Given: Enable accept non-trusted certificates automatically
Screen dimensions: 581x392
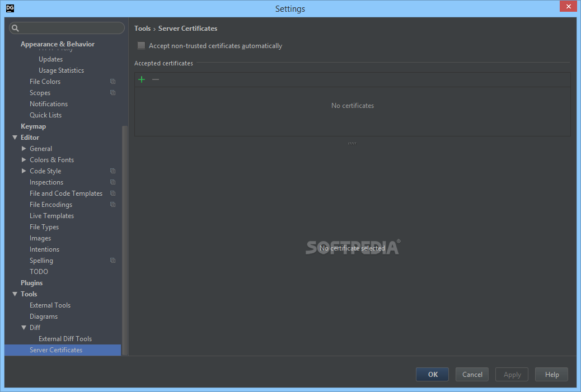Looking at the screenshot, I should click(141, 45).
